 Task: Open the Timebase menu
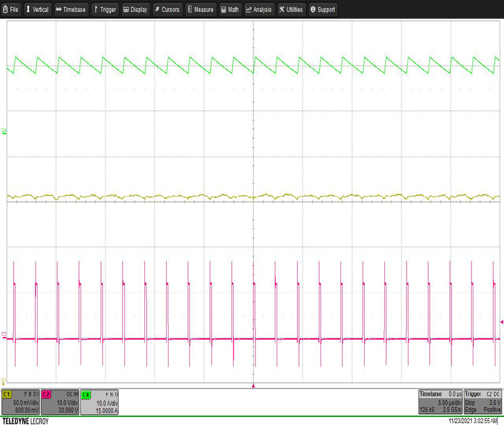[71, 9]
